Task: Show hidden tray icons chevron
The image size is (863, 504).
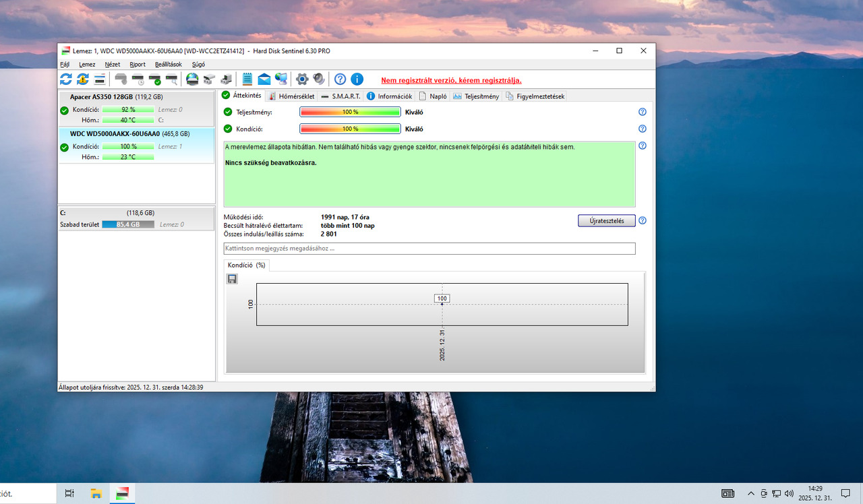Action: (751, 493)
